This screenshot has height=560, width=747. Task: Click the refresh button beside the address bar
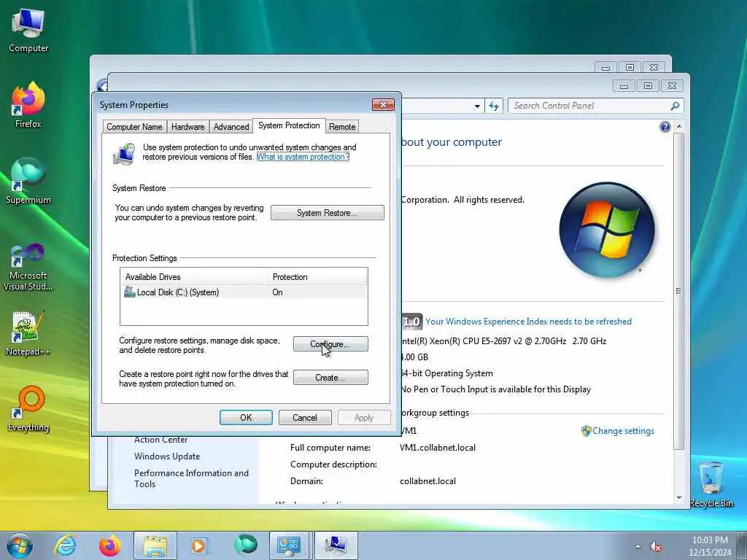494,106
